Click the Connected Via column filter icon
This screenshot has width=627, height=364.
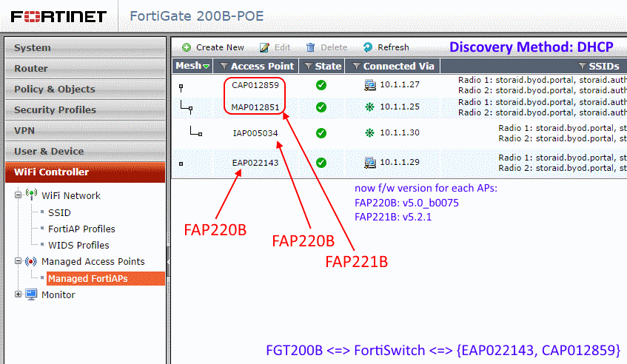[357, 67]
